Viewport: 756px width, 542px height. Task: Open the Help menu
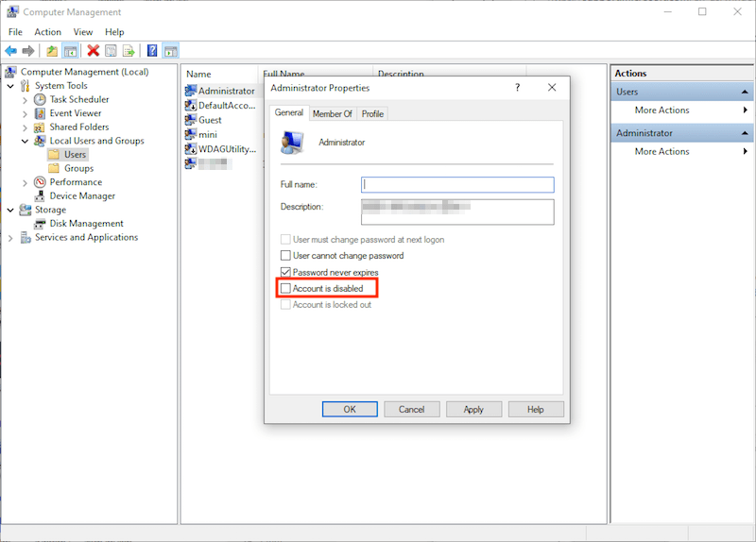[114, 32]
